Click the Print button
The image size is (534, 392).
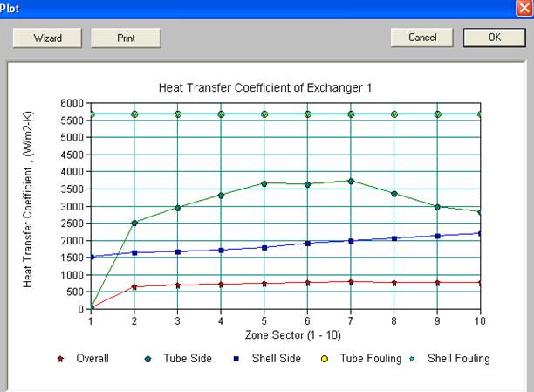[126, 38]
